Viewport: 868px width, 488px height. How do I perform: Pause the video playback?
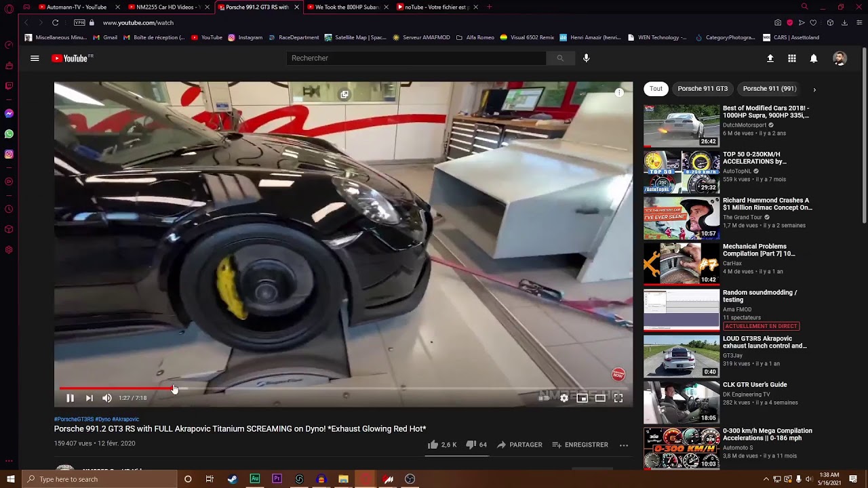[70, 398]
